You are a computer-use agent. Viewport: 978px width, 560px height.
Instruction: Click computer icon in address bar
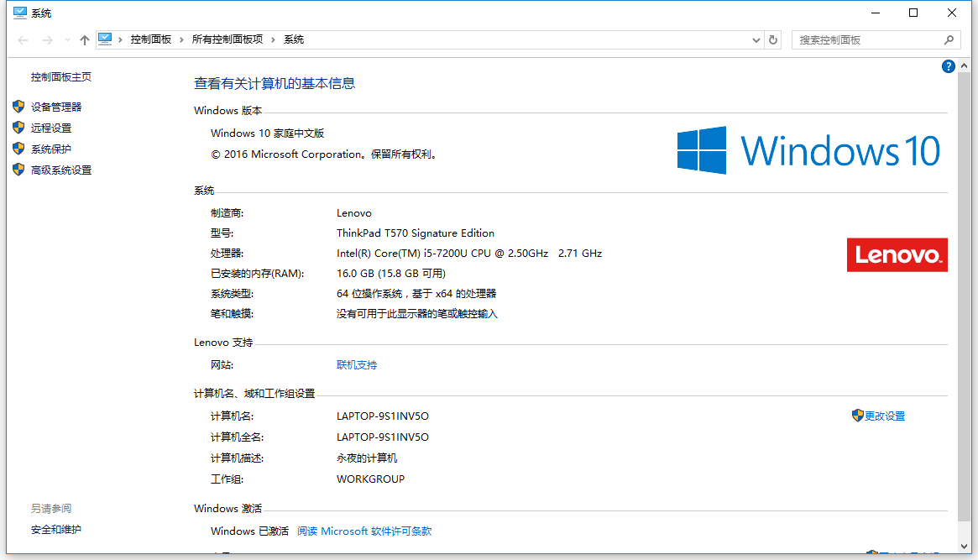pyautogui.click(x=105, y=39)
